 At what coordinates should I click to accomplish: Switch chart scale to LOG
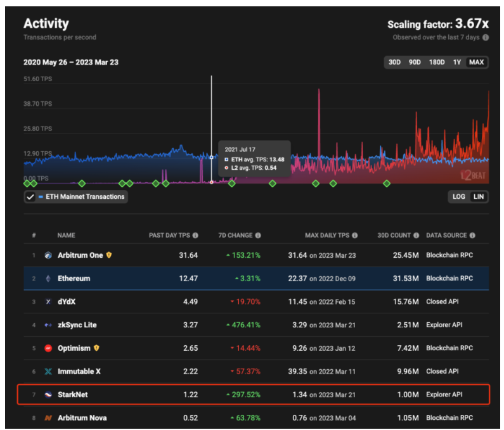click(459, 196)
